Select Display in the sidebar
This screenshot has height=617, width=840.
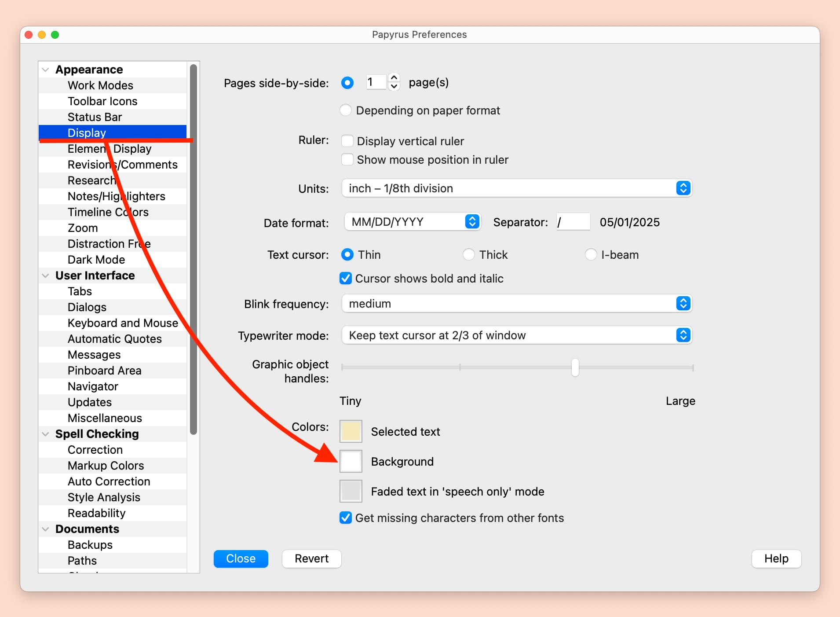pyautogui.click(x=113, y=133)
